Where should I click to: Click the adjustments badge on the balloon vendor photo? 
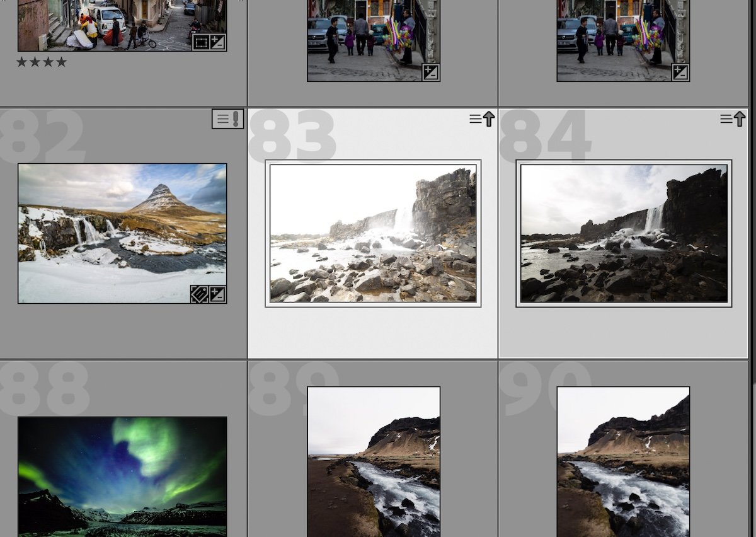tap(432, 72)
